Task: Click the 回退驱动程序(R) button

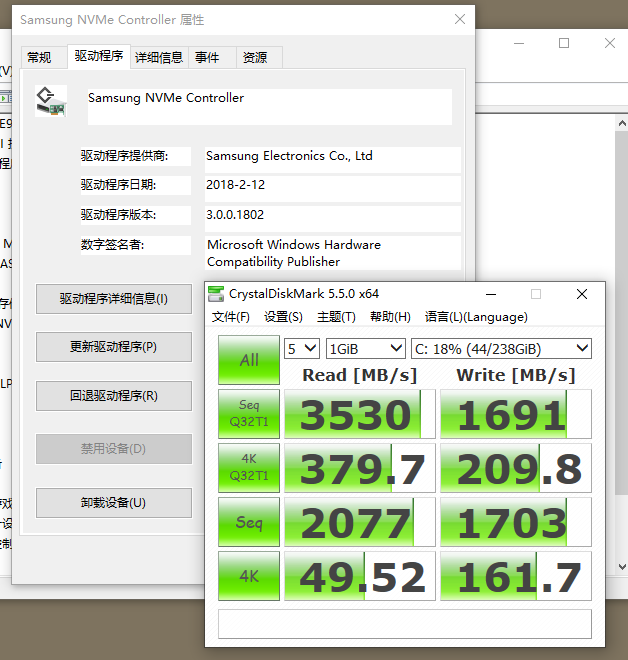Action: coord(114,396)
